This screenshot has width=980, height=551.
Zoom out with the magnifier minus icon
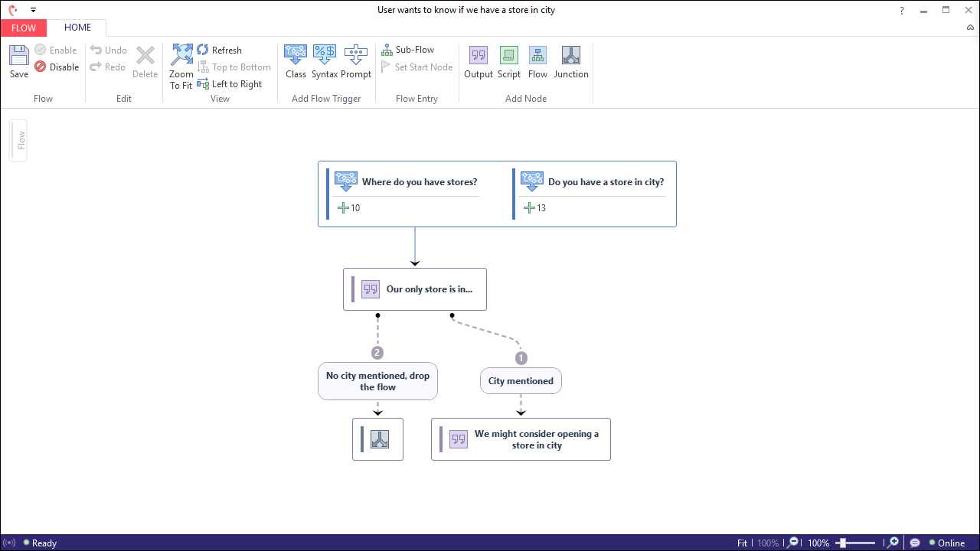[794, 543]
